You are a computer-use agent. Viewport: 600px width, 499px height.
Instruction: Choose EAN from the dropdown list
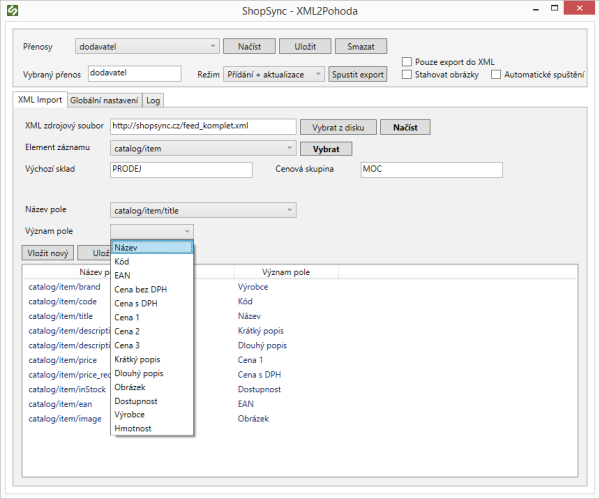[x=122, y=275]
